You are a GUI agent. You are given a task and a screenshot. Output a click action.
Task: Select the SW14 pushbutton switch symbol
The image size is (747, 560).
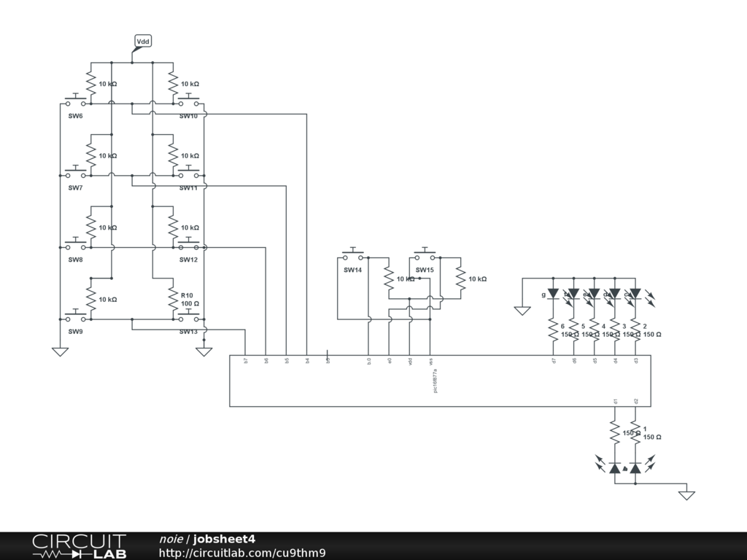353,256
